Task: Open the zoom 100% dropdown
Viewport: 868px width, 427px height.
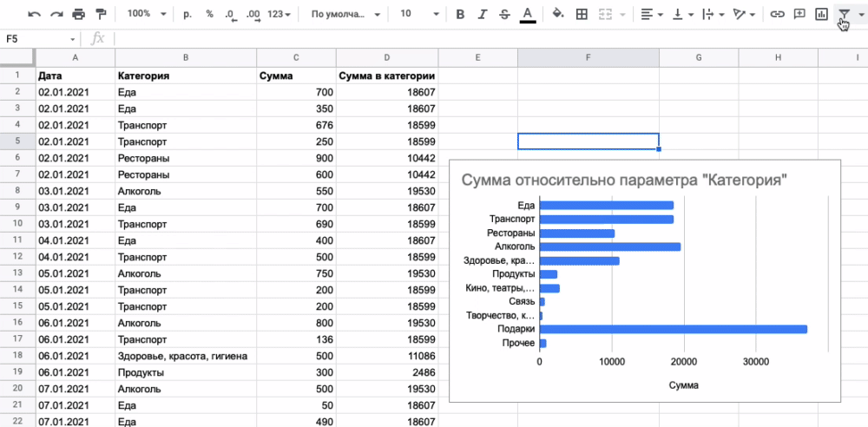Action: point(147,15)
